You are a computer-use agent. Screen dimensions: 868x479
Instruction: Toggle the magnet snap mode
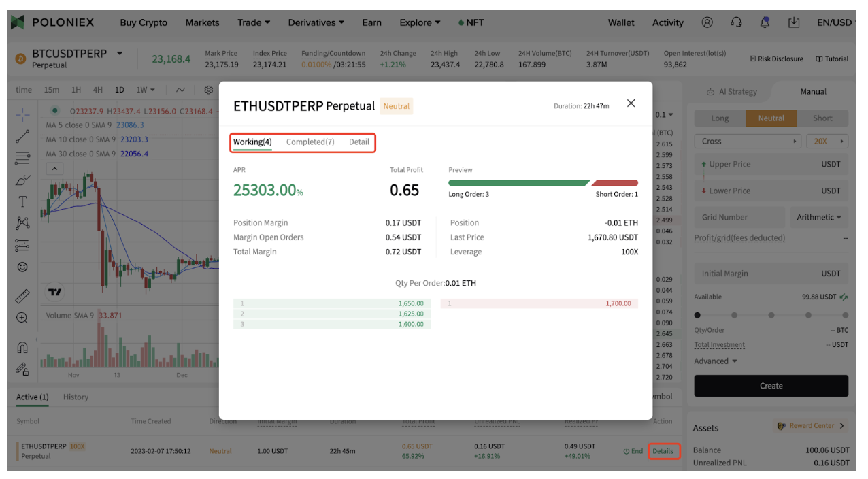click(22, 348)
